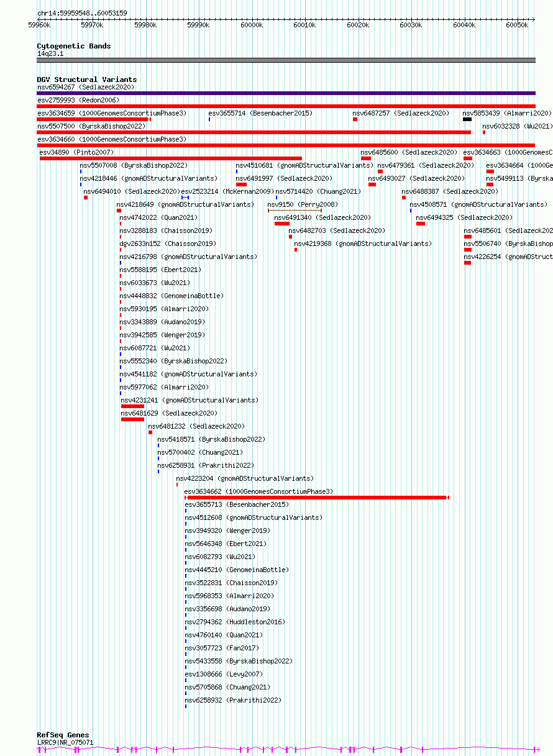The height and width of the screenshot is (756, 553).
Task: Select the 14q23.1 cytogenetic band bar
Action: (286, 60)
